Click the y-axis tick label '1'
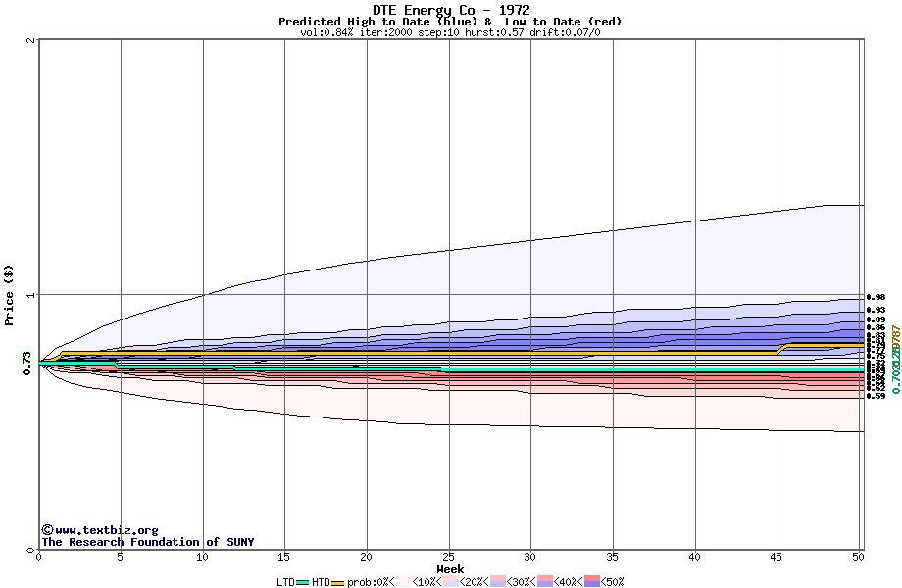Viewport: 902px width, 588px height. pyautogui.click(x=31, y=295)
